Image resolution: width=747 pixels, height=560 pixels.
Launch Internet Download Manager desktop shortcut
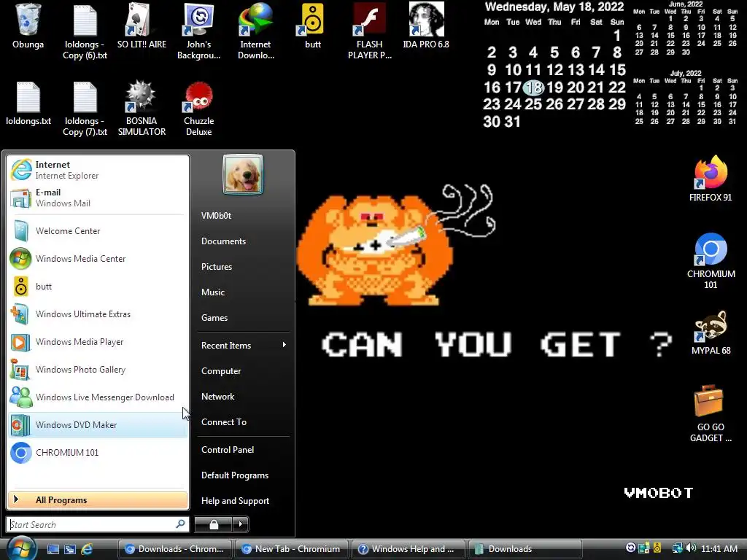256,31
